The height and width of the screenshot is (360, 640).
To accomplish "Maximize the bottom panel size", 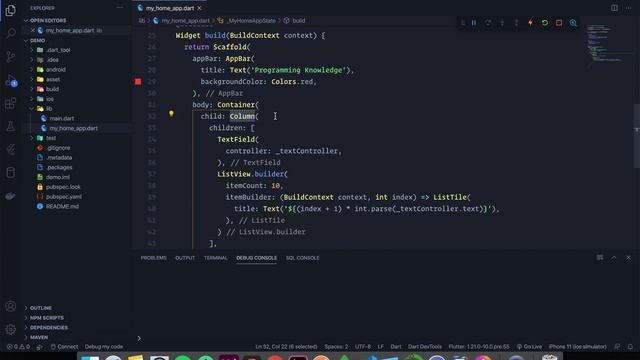I will coord(614,258).
